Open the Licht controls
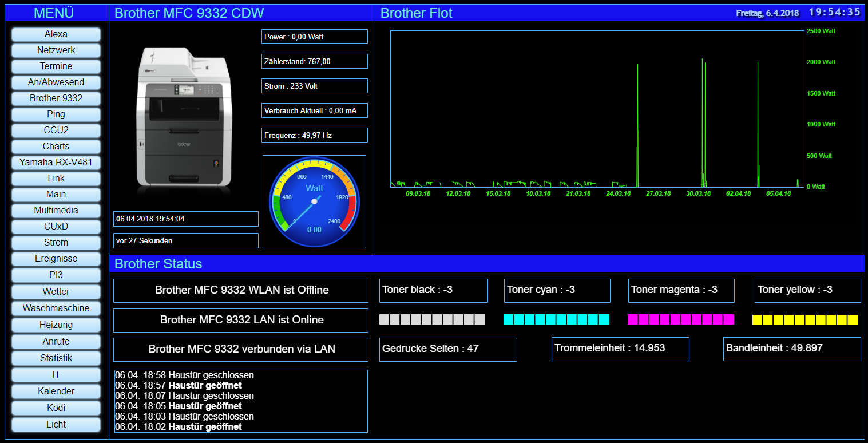 (x=56, y=425)
